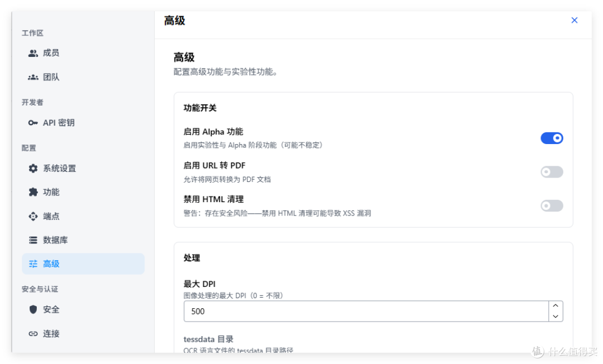Decrease 最大 DPI with down arrow
The image size is (603, 364).
pyautogui.click(x=556, y=317)
